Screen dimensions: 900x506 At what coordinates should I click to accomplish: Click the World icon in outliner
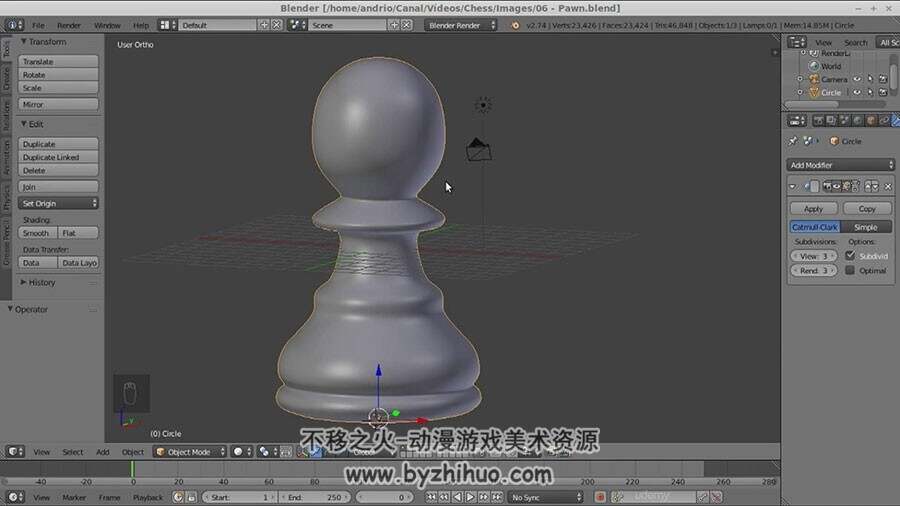(x=814, y=66)
